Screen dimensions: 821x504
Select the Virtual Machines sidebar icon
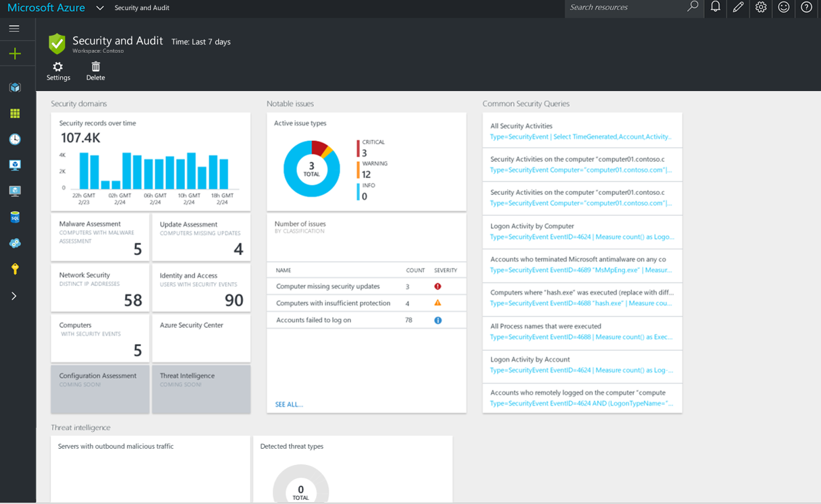tap(15, 165)
